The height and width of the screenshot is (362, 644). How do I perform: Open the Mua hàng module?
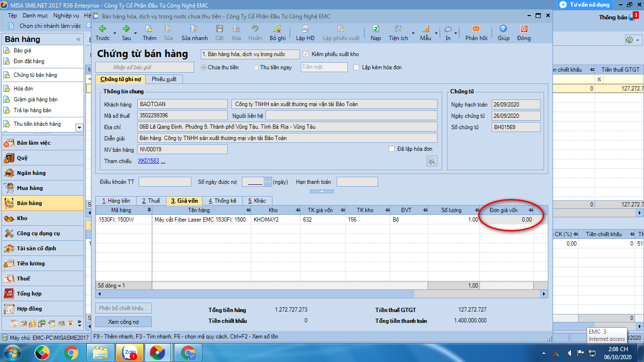(42, 188)
